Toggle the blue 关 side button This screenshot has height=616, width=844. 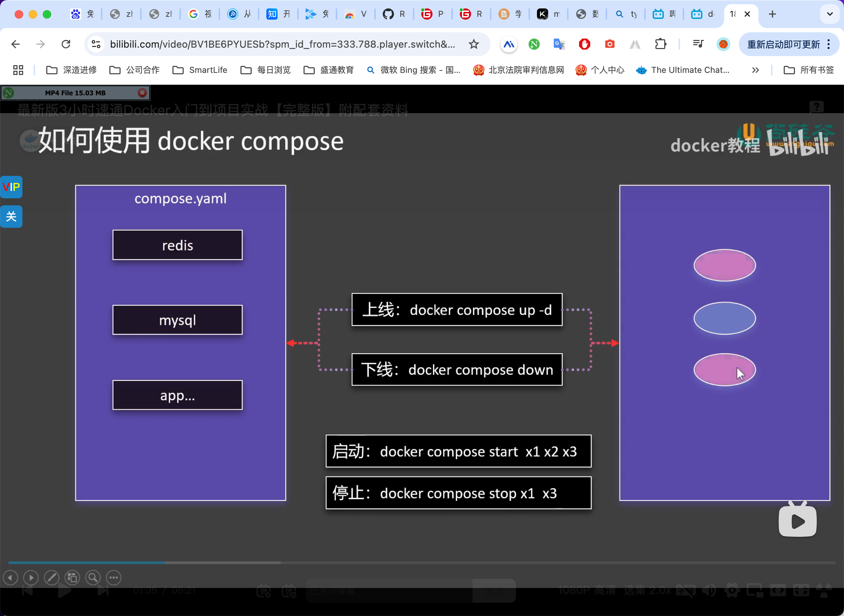11,216
